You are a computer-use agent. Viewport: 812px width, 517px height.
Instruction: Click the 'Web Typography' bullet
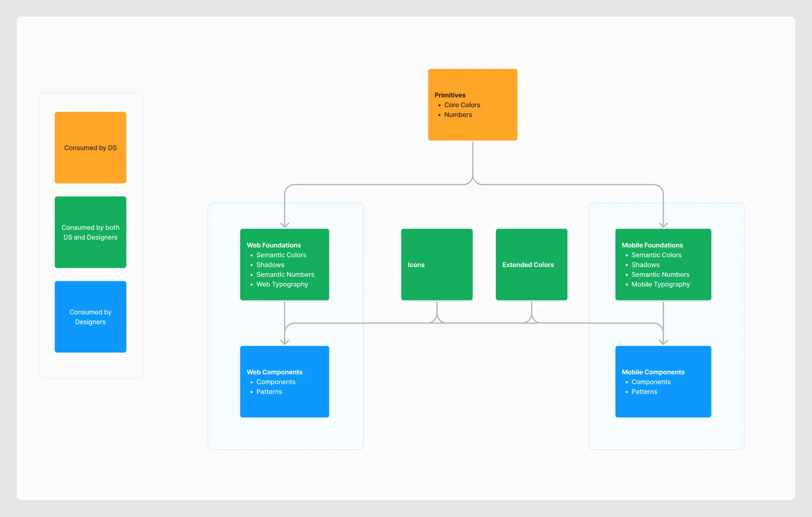tap(282, 284)
